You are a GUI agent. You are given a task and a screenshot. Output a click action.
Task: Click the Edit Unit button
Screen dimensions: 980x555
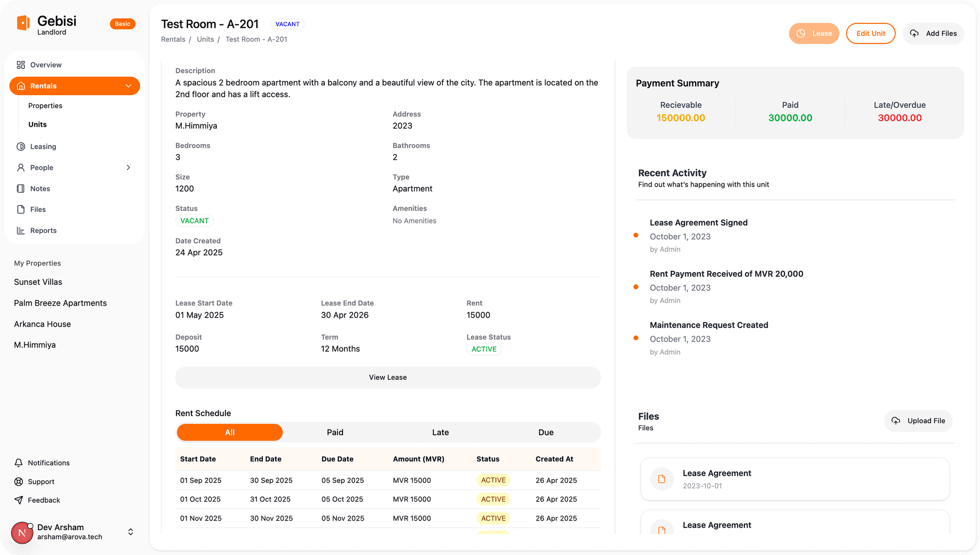point(870,33)
